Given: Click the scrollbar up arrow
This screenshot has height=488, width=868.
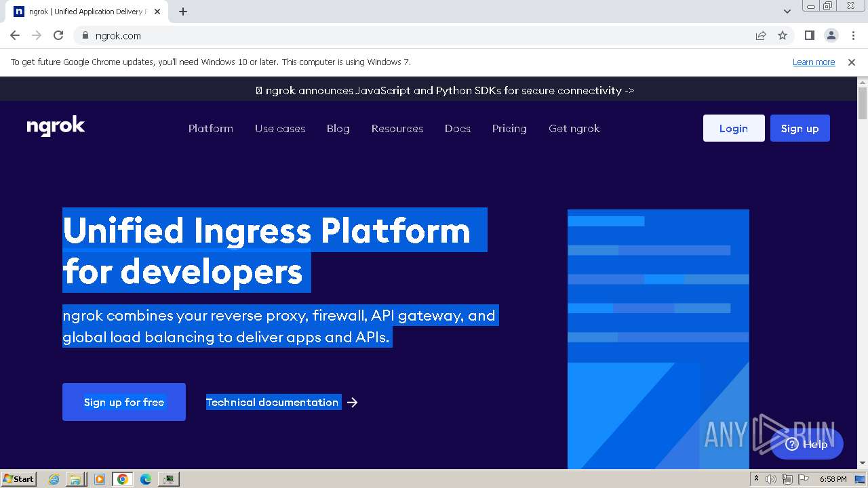Looking at the screenshot, I should pyautogui.click(x=863, y=82).
